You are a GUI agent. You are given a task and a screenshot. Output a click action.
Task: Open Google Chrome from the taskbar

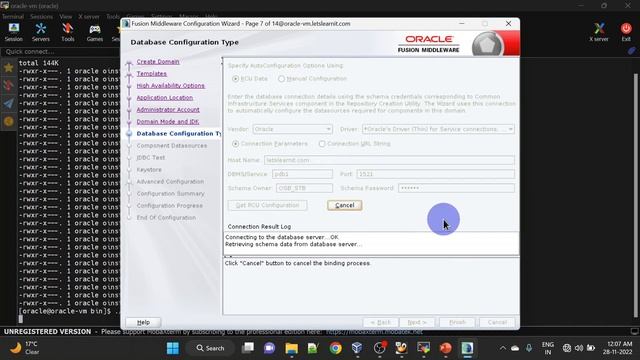point(336,348)
